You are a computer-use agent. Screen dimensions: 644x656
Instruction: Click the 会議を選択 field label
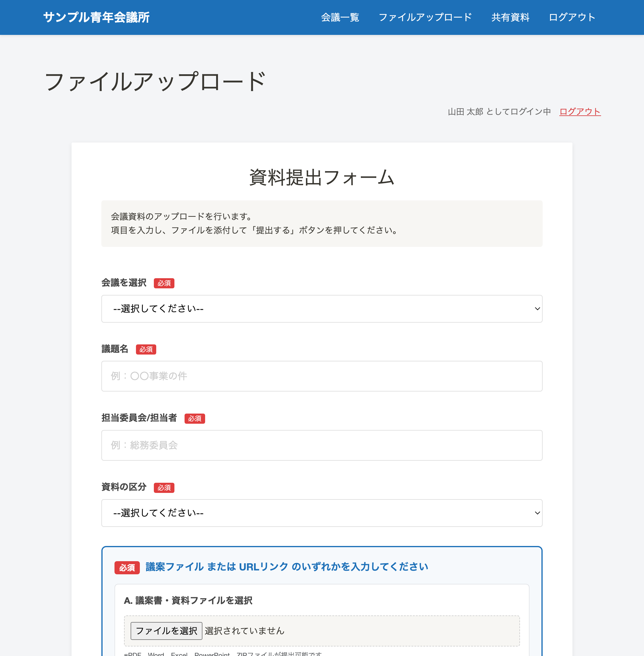pos(124,283)
